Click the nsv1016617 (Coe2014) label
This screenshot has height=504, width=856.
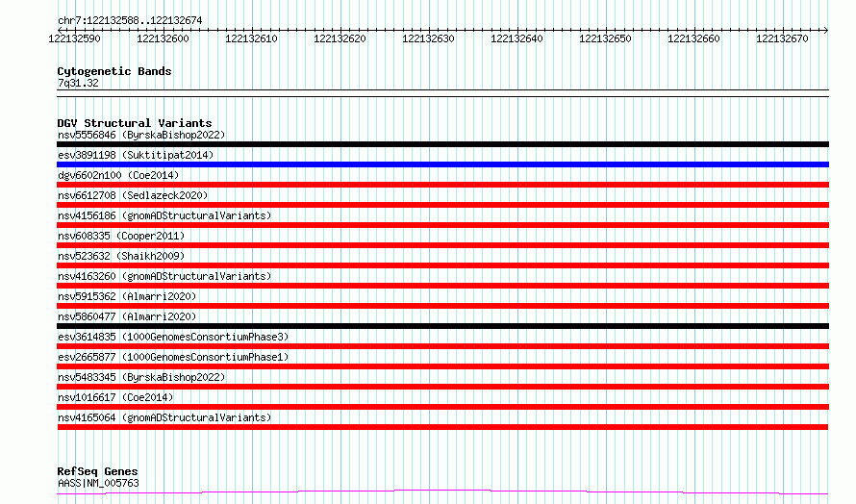[x=115, y=397]
